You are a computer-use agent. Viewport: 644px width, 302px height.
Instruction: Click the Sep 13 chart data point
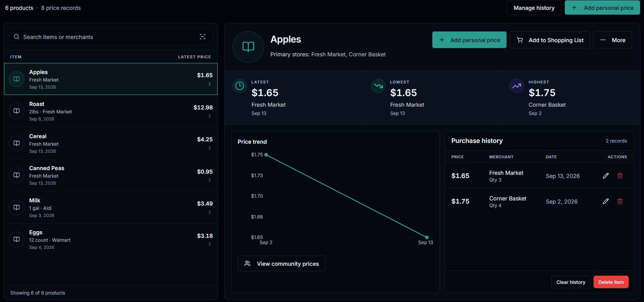click(427, 237)
